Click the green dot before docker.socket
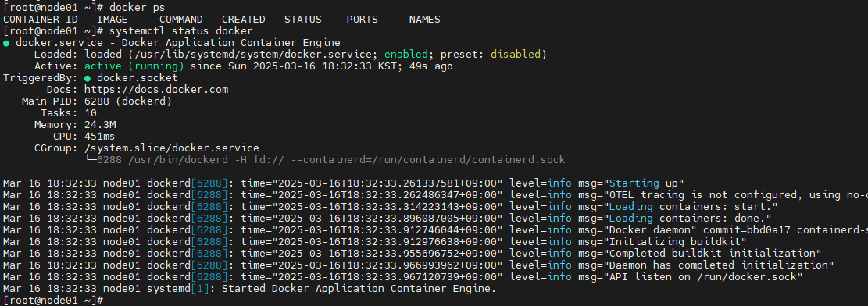This screenshot has height=306, width=868. tap(88, 78)
